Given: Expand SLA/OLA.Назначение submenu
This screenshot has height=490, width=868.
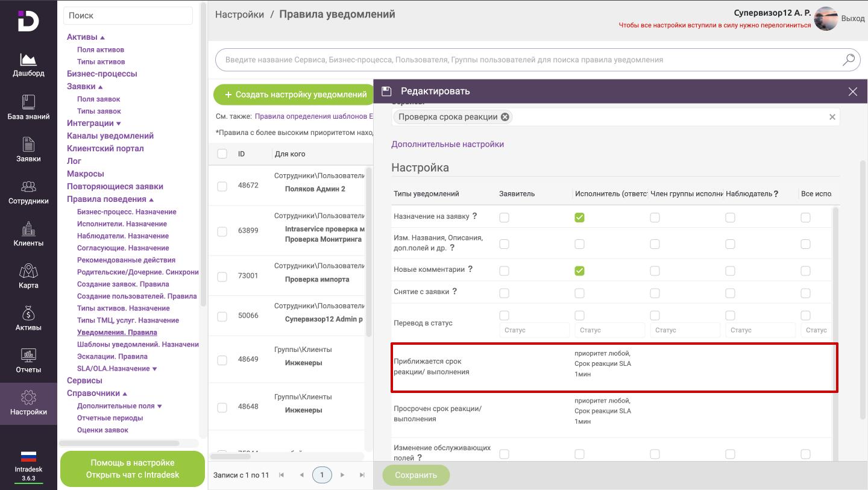Looking at the screenshot, I should 154,369.
